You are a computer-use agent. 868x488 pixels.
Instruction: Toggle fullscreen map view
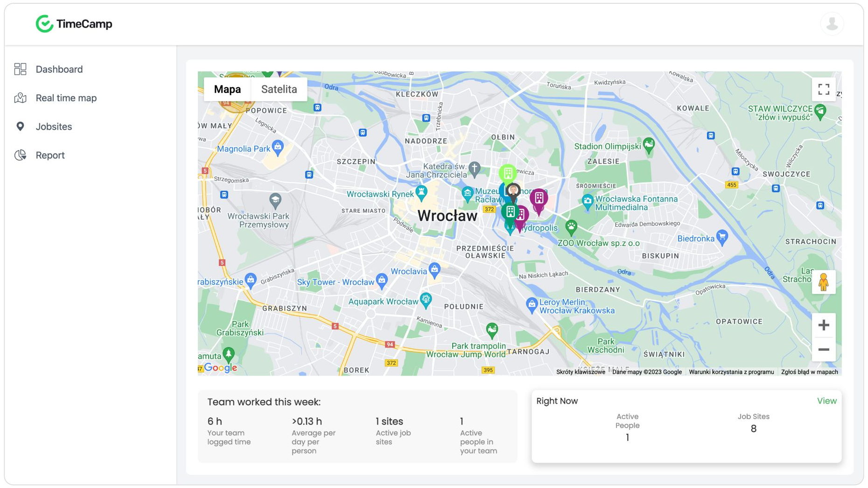tap(824, 89)
